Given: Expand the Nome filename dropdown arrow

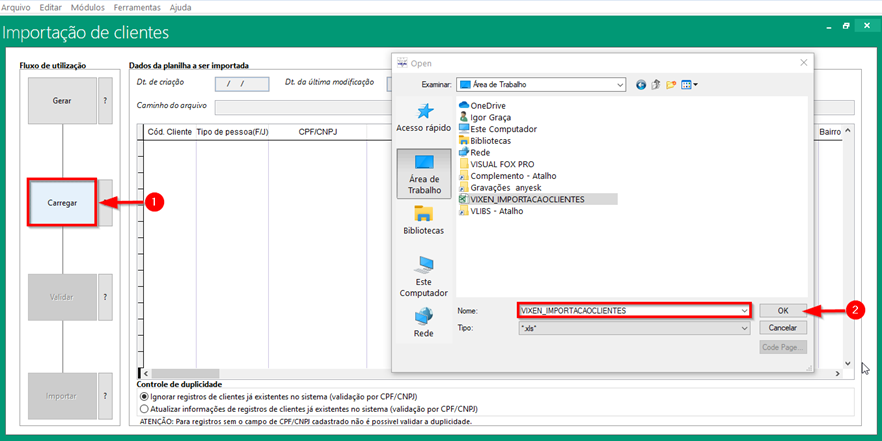Looking at the screenshot, I should (744, 311).
